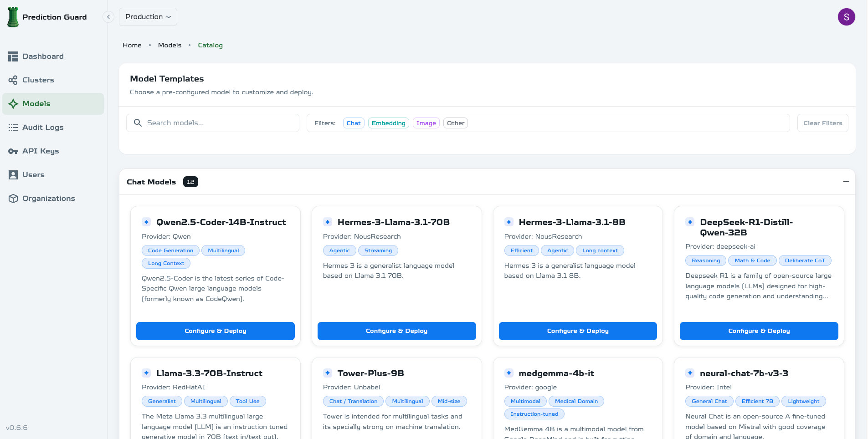Open Audit Logs via its list icon
Screen dimensions: 868x439
tap(13, 128)
